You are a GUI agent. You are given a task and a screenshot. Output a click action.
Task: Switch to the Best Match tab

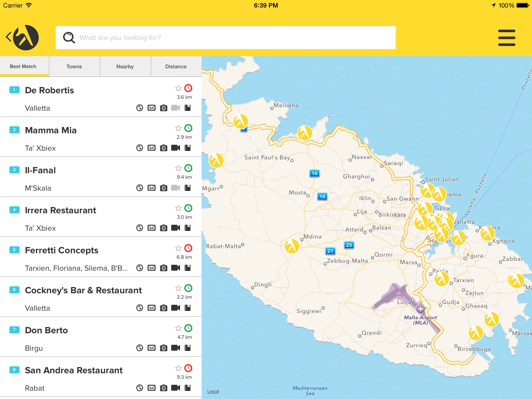point(24,66)
